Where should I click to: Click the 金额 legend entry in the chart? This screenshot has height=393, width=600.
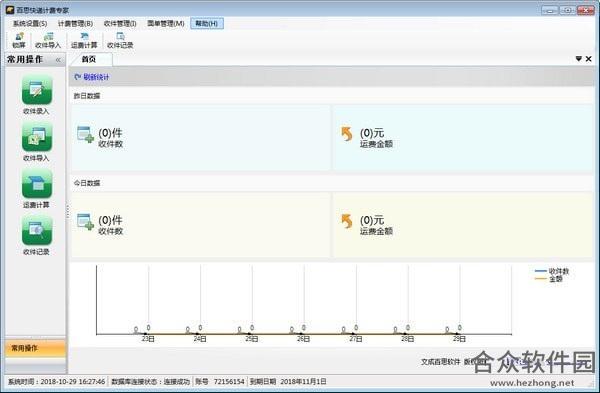(x=549, y=279)
